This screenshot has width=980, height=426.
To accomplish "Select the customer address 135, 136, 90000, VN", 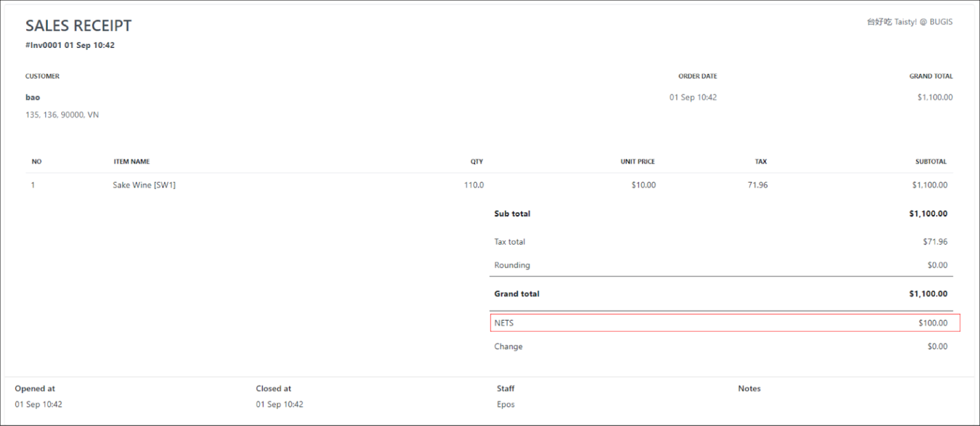I will pos(61,114).
